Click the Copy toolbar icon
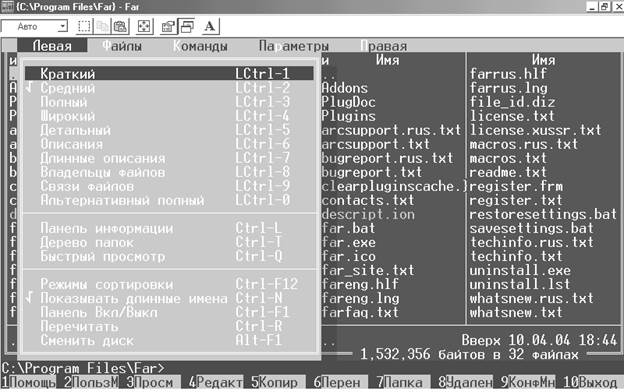The height and width of the screenshot is (392, 624). click(x=102, y=27)
